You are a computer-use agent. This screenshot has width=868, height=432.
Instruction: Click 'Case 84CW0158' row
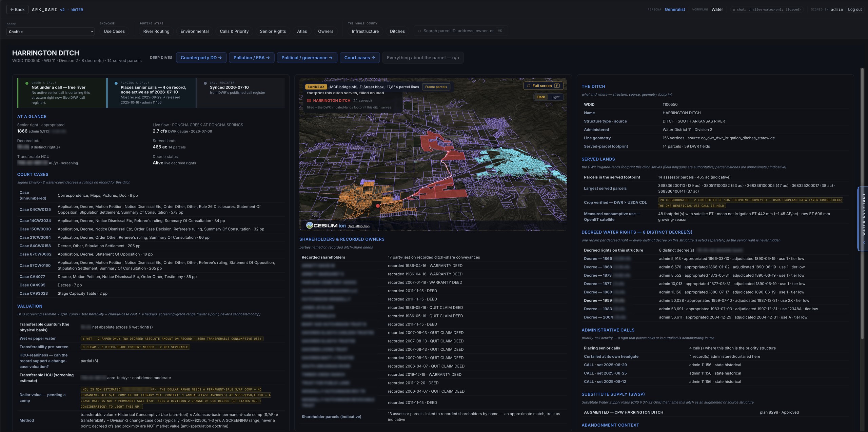coord(151,246)
